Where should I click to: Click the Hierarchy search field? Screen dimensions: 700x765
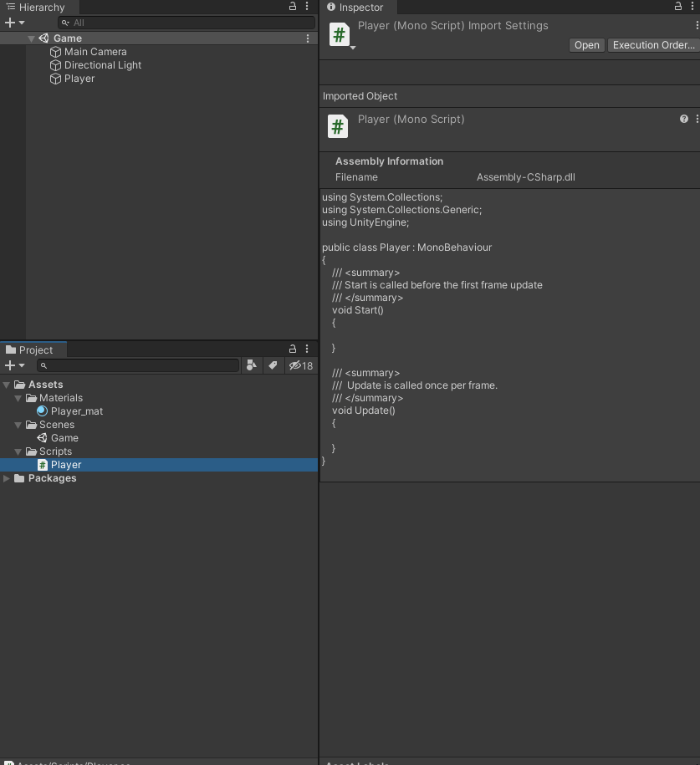[x=186, y=23]
